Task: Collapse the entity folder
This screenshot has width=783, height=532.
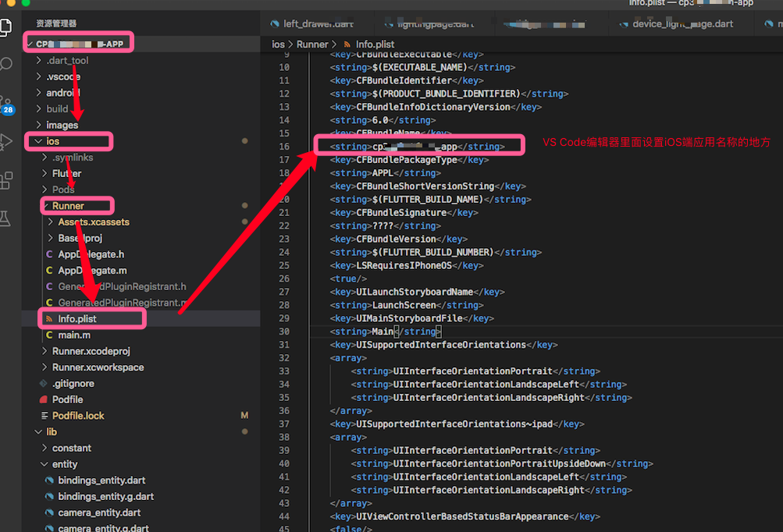Action: 65,464
